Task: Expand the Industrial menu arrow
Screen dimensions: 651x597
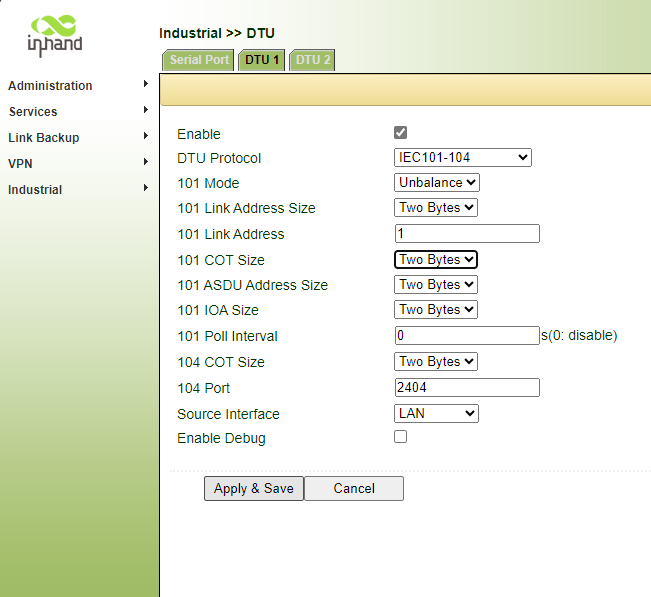Action: [146, 188]
